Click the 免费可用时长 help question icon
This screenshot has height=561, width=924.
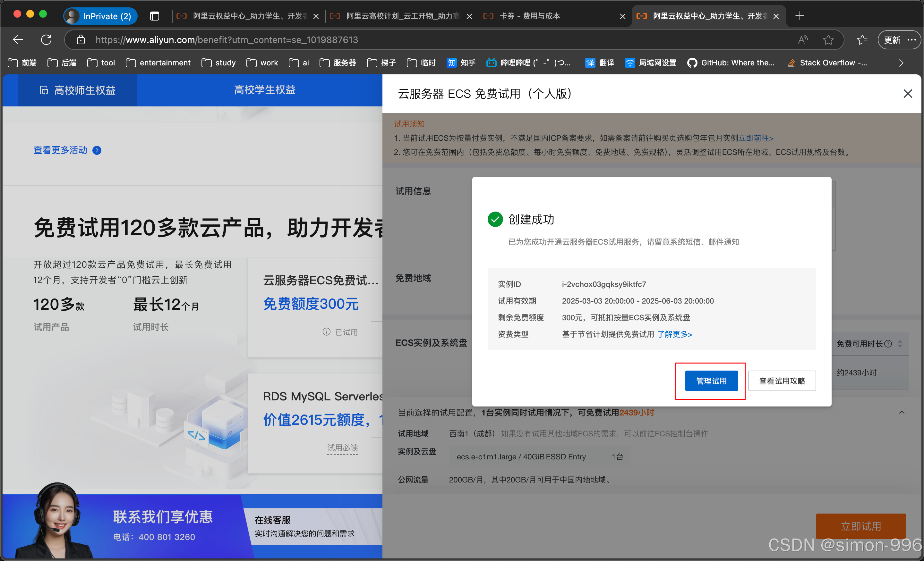pyautogui.click(x=888, y=344)
